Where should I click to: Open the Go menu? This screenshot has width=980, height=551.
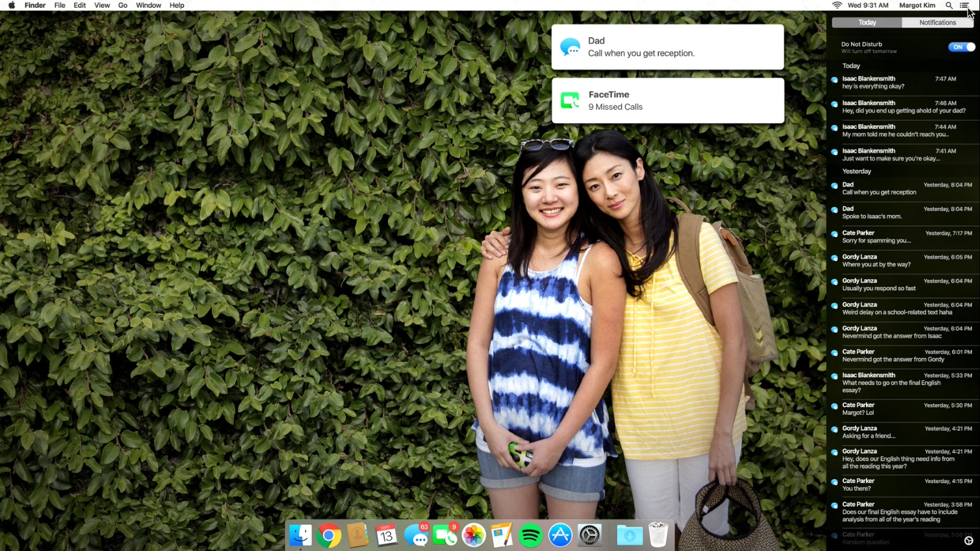[x=122, y=5]
